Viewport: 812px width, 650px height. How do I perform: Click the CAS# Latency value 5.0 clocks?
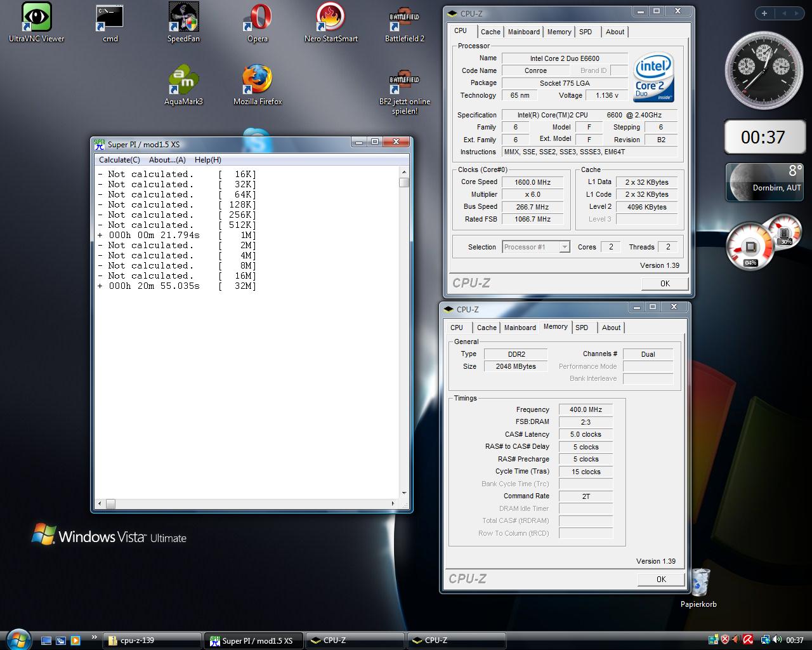tap(586, 434)
